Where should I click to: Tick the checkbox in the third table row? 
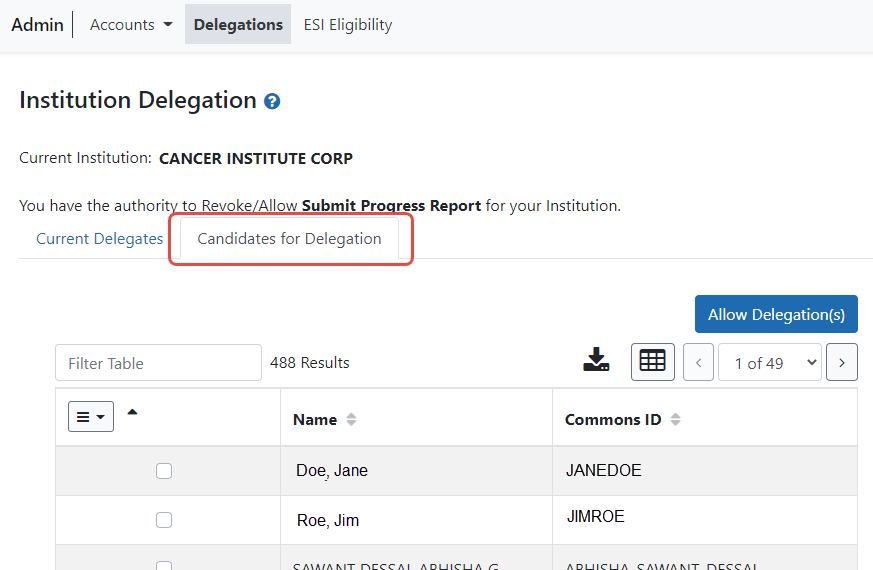(164, 565)
